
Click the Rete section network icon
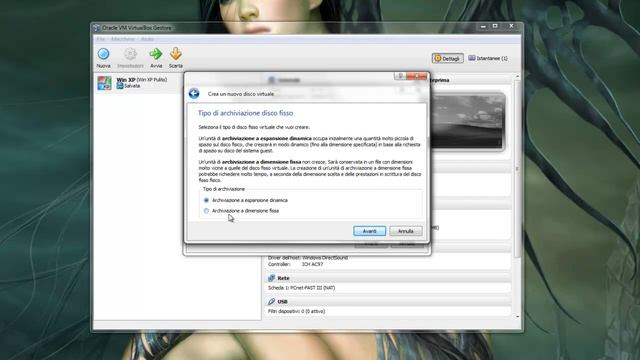tap(271, 278)
